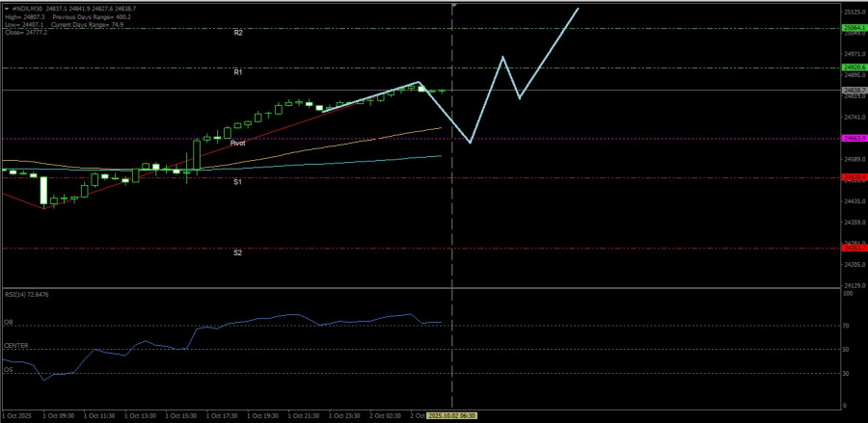Click the magenta pivot price tag 24663.9
Image resolution: width=868 pixels, height=423 pixels.
[854, 138]
